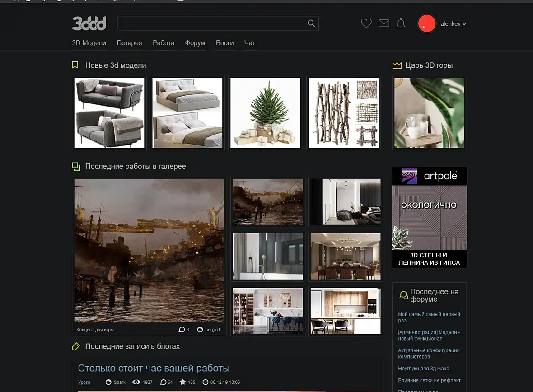Click the blog comments icon showing 54
The width and height of the screenshot is (533, 392).
(x=163, y=382)
